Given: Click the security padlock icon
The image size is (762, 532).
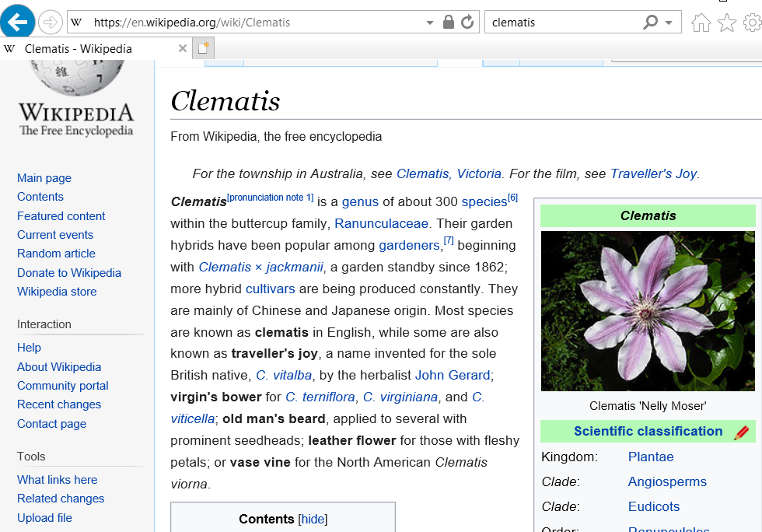Looking at the screenshot, I should 449,22.
